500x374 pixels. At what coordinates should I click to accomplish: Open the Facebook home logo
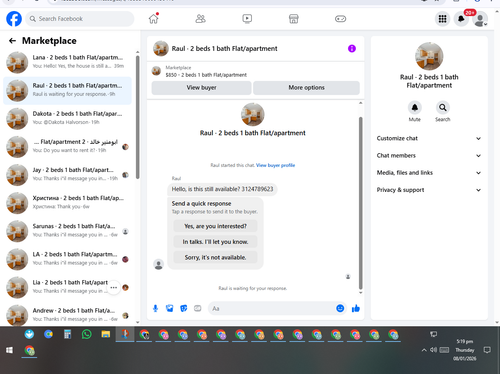(14, 19)
